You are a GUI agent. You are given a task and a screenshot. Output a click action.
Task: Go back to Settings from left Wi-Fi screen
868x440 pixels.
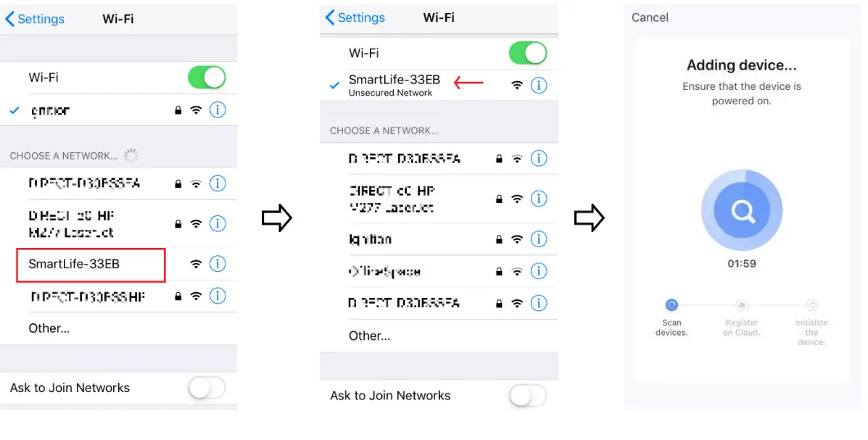pos(35,19)
